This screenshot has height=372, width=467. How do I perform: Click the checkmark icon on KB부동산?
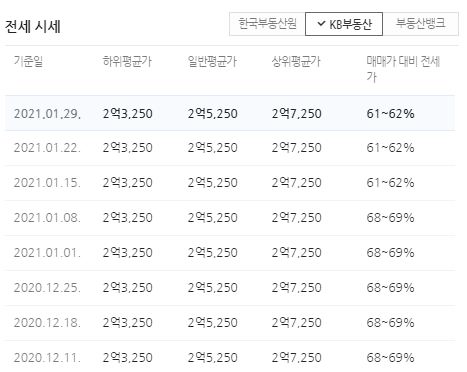[321, 24]
